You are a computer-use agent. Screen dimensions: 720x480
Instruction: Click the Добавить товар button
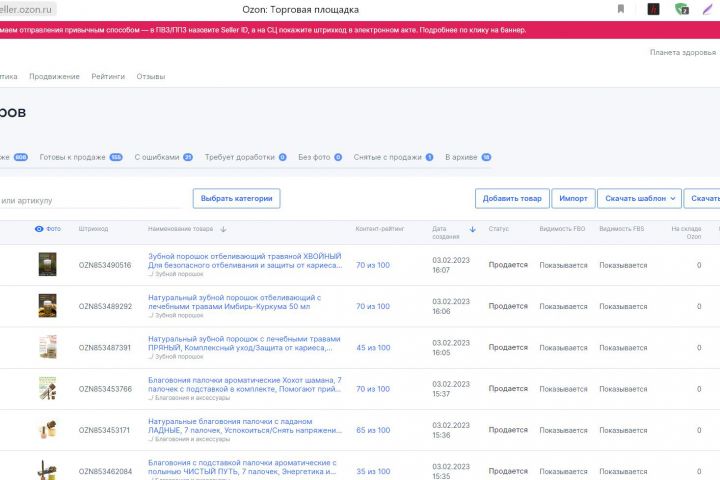pos(512,198)
